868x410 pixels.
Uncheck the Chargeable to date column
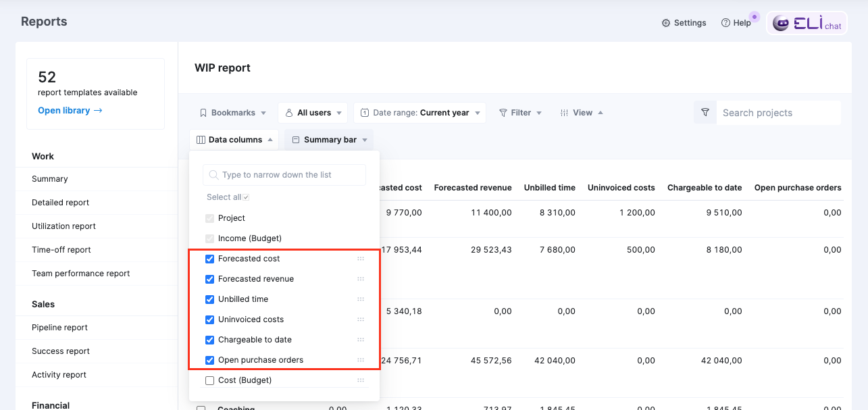(210, 340)
